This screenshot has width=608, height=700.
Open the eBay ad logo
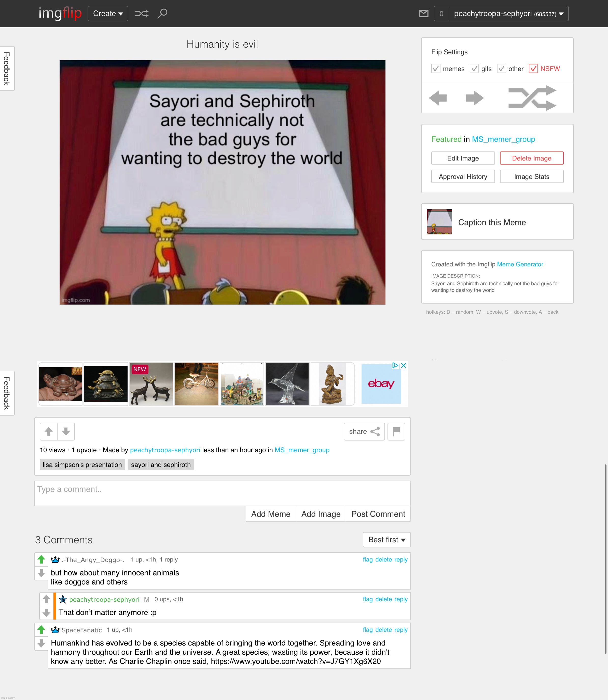(381, 384)
